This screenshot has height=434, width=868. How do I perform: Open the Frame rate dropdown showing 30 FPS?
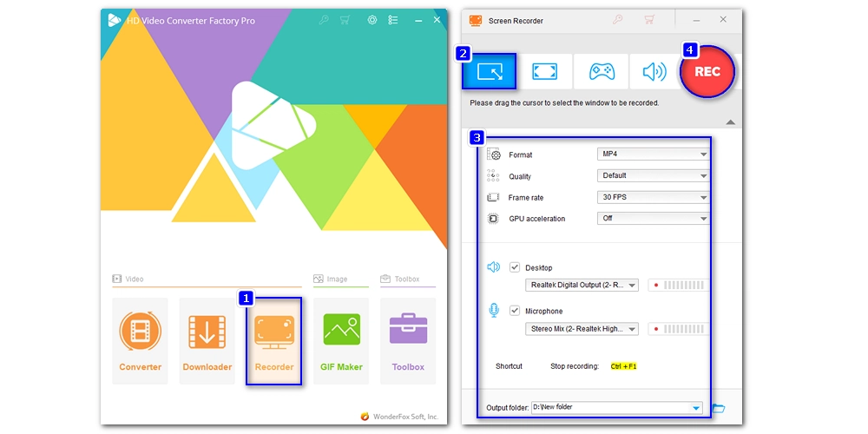point(654,197)
